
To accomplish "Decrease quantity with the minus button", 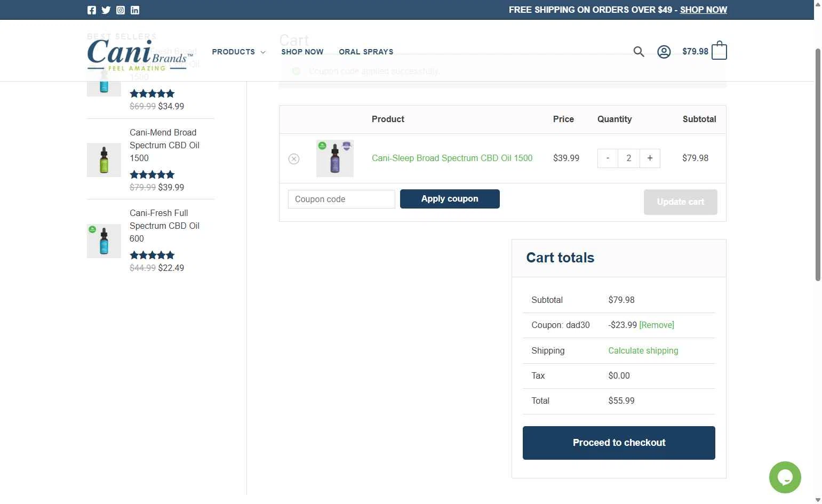I will (608, 158).
